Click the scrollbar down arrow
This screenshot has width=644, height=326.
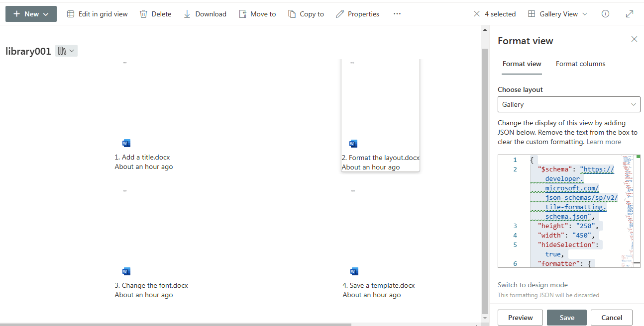(485, 318)
